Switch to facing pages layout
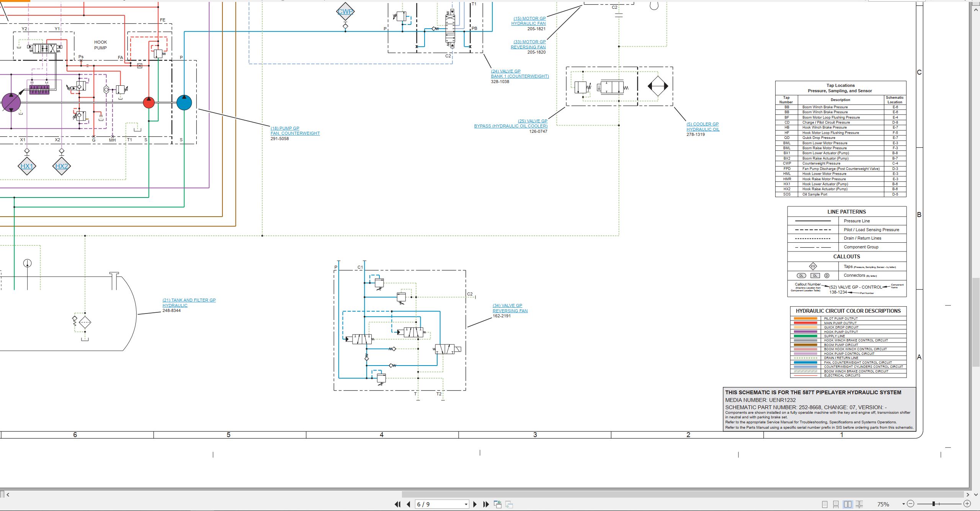This screenshot has width=980, height=511. tap(848, 504)
